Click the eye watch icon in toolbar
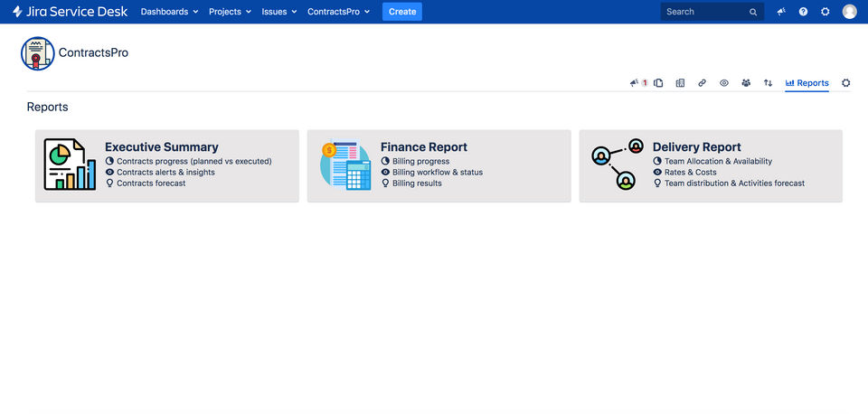The image size is (868, 414). (x=724, y=83)
